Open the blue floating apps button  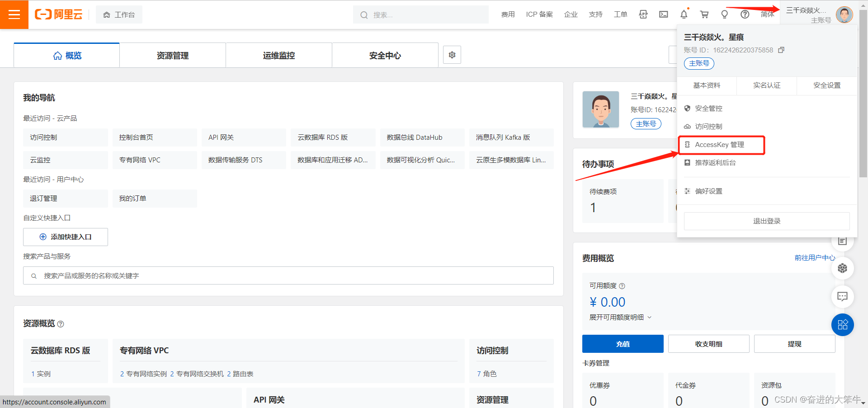[x=842, y=325]
